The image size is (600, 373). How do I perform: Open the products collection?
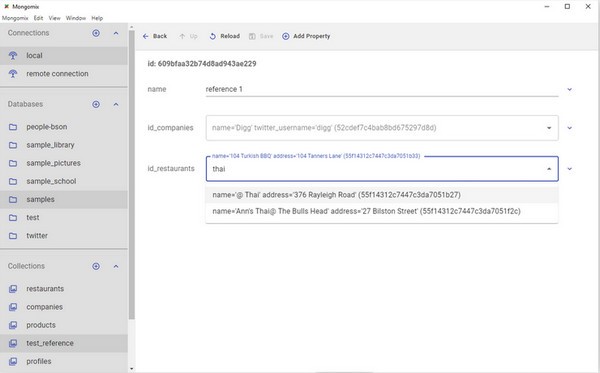click(64, 325)
